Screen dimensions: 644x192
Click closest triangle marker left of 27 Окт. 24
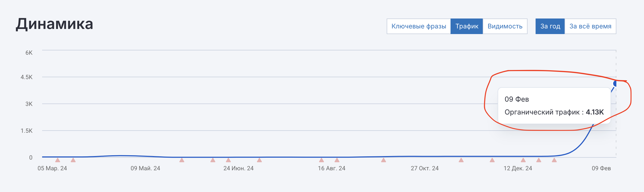coord(383,160)
